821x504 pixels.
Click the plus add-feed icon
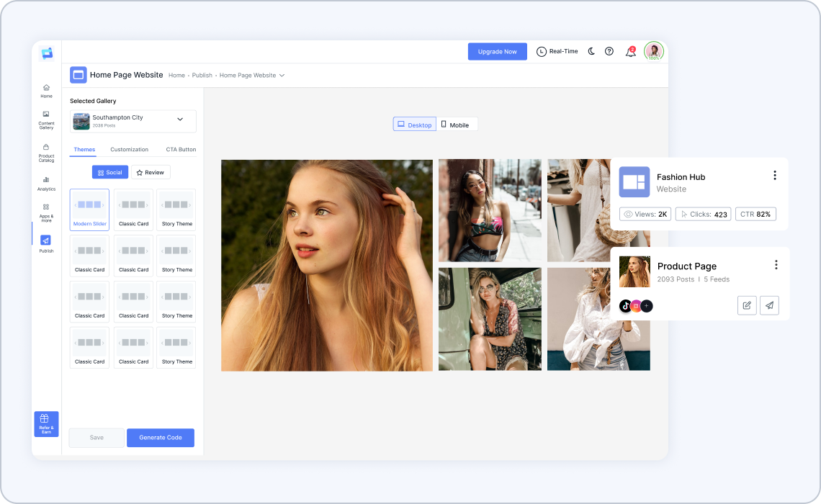(x=647, y=306)
